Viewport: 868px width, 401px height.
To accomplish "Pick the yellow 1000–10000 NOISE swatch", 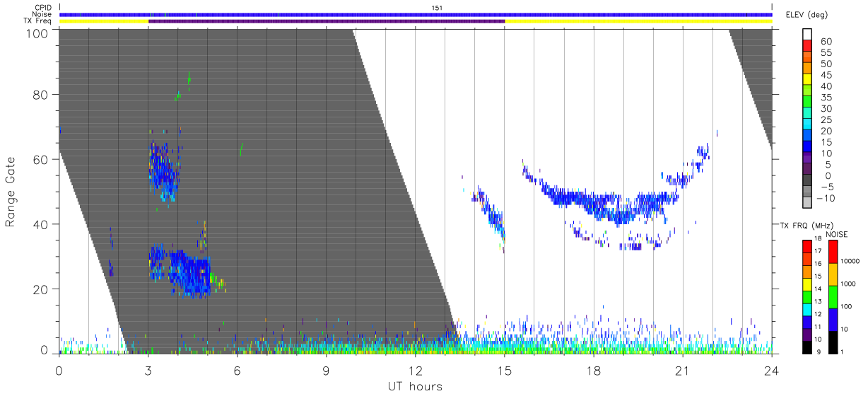I will [833, 274].
